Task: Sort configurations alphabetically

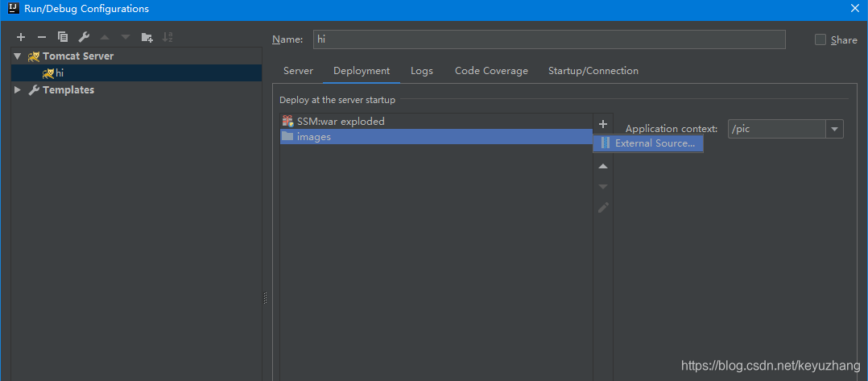Action: click(167, 37)
